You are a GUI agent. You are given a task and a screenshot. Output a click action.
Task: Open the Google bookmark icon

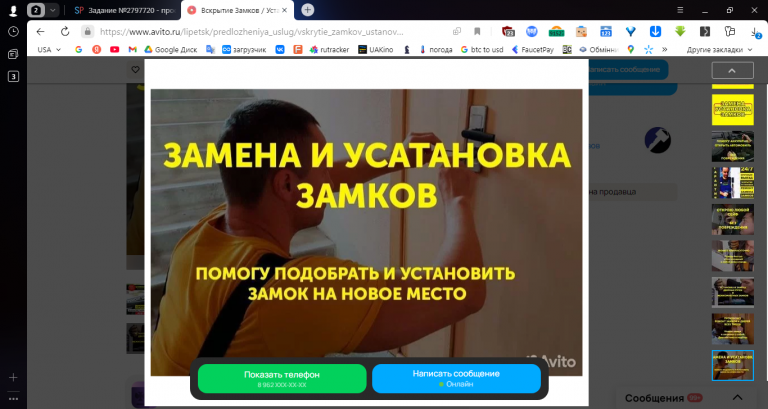(x=78, y=49)
